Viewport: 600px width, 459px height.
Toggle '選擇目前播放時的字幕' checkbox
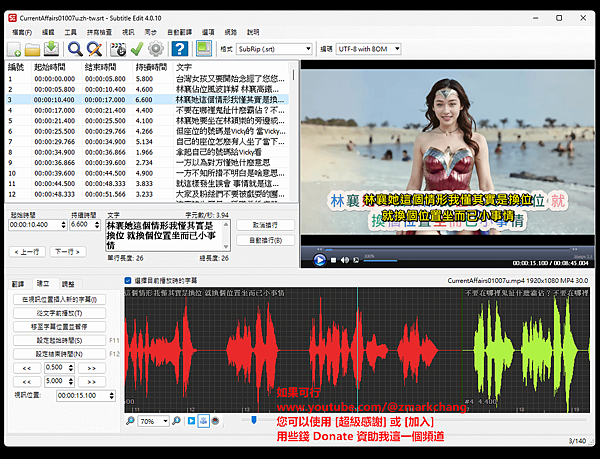pyautogui.click(x=128, y=281)
